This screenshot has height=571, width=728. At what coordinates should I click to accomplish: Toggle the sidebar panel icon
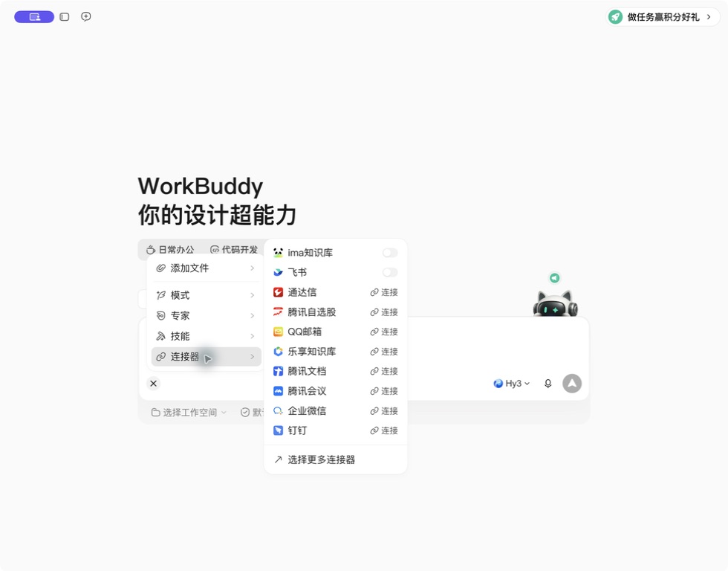65,16
